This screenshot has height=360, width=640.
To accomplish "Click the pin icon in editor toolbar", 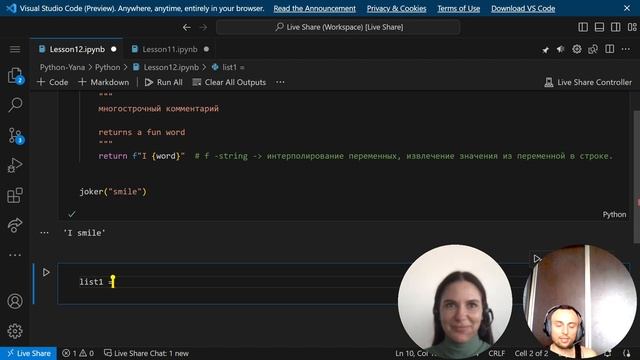I will coord(545,49).
